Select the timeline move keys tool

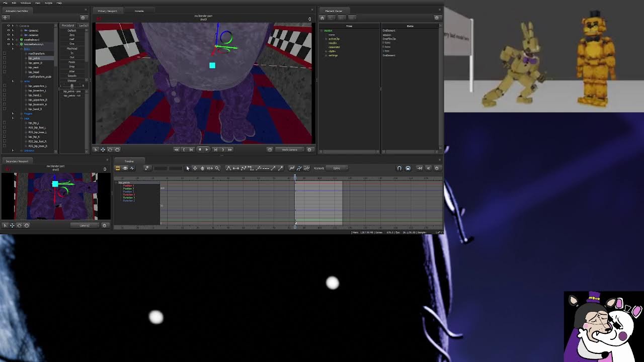(x=195, y=168)
